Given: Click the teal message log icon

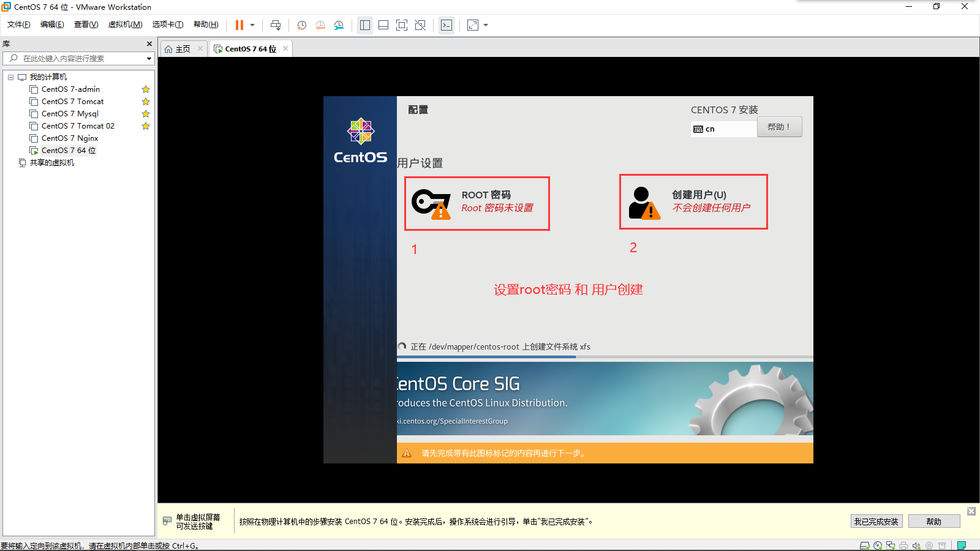Looking at the screenshot, I should coord(962,545).
